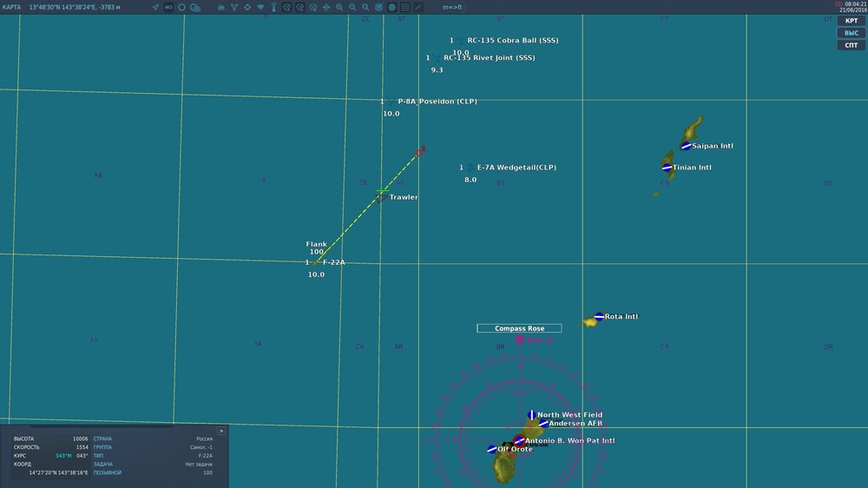The height and width of the screenshot is (488, 868).
Task: Click the Flank 100 callsign label
Action: click(x=317, y=247)
